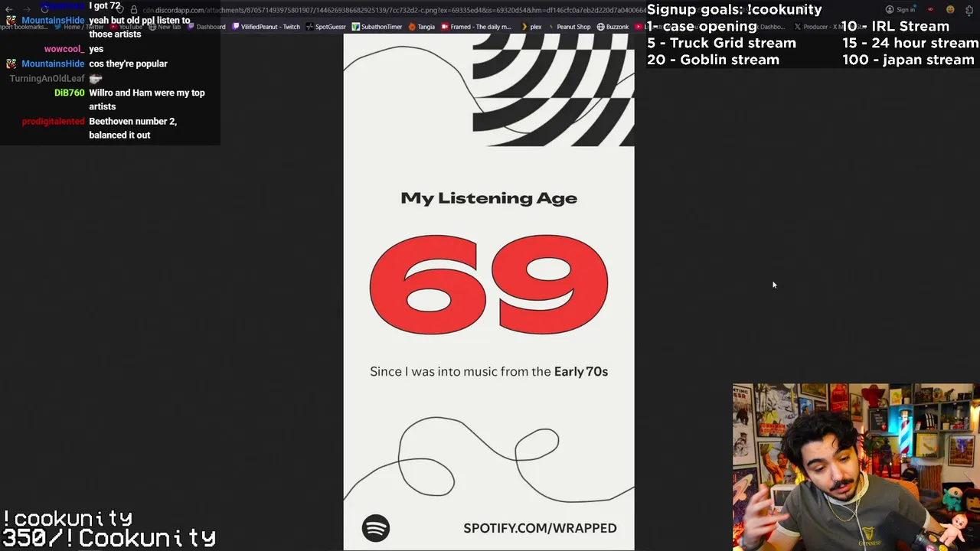Click the 350/!Cookunity counter text
980x551 pixels.
pyautogui.click(x=109, y=538)
